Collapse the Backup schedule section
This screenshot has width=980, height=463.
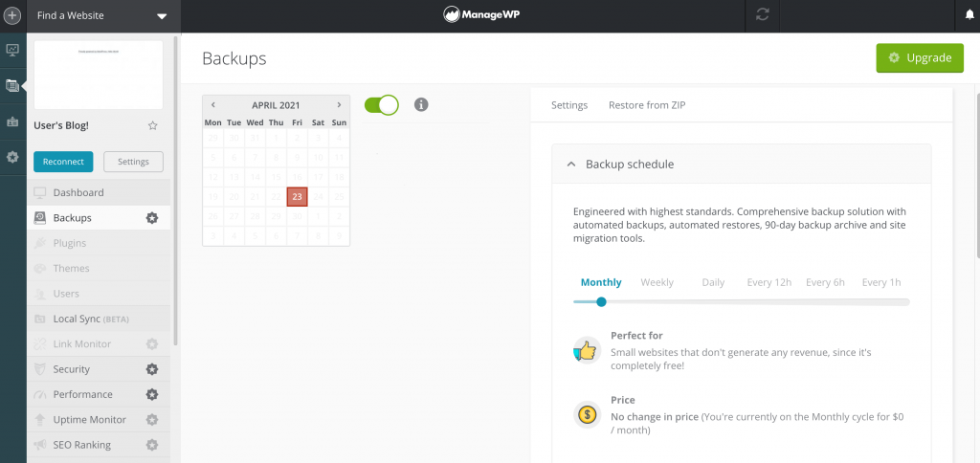point(572,164)
